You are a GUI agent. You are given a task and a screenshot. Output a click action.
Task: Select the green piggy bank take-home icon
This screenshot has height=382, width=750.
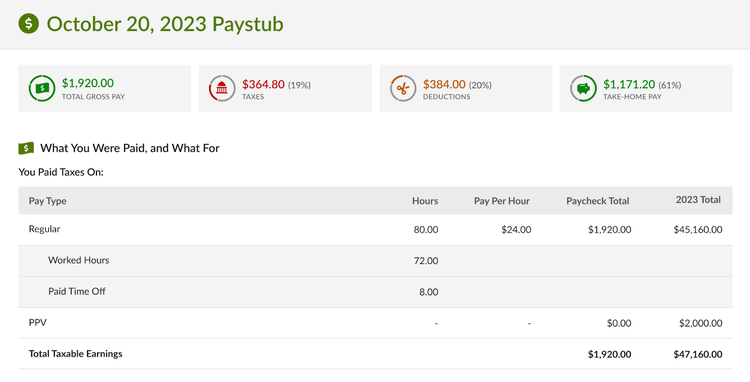[583, 88]
